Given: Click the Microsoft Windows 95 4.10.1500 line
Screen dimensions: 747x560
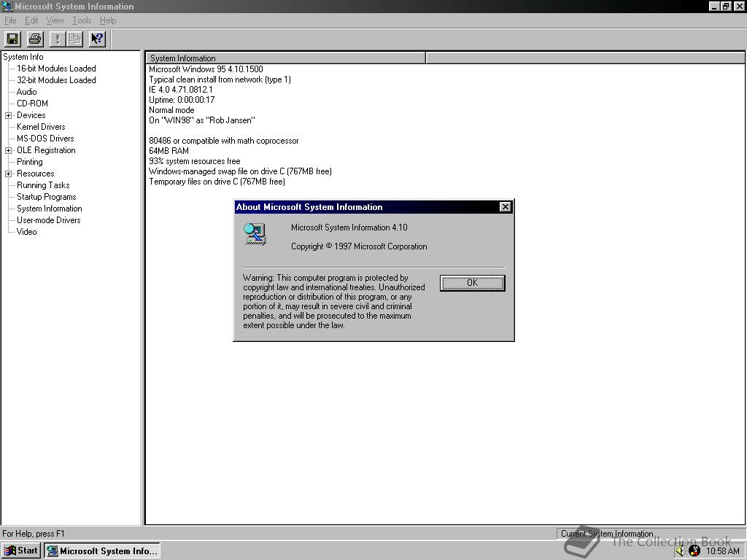Looking at the screenshot, I should click(x=206, y=69).
